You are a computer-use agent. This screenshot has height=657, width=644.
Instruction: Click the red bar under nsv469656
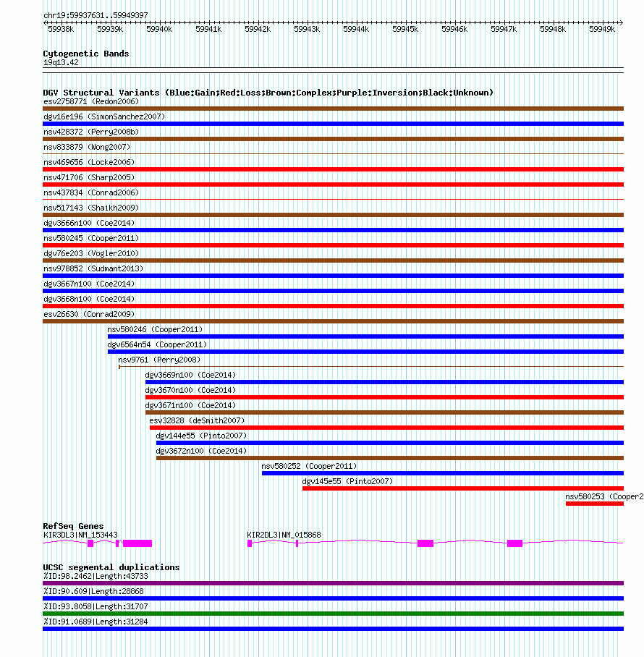click(333, 169)
